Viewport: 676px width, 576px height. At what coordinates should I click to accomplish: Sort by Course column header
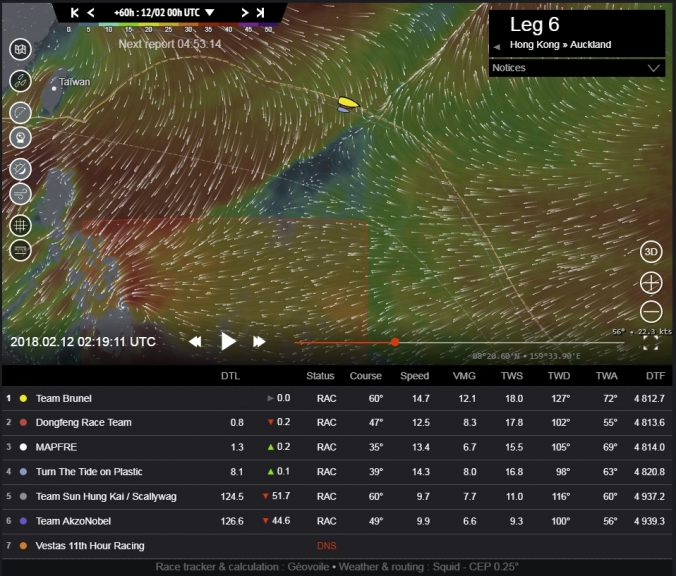point(366,376)
